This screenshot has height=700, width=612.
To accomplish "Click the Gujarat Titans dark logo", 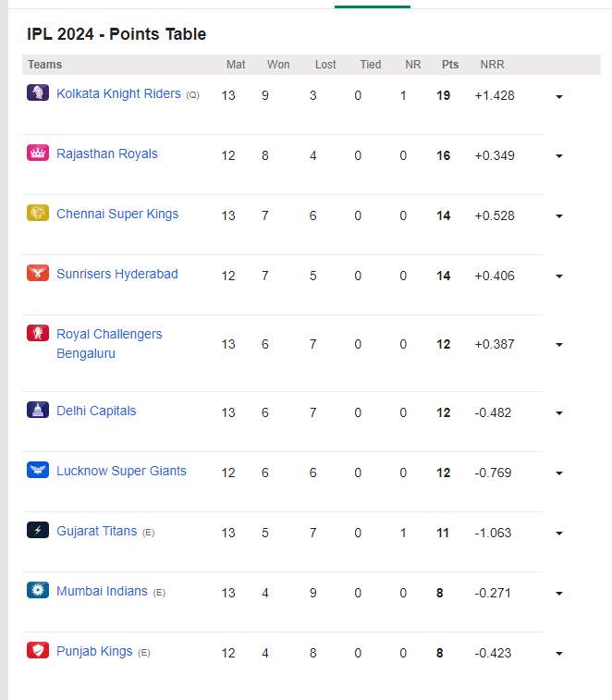I will (x=38, y=530).
